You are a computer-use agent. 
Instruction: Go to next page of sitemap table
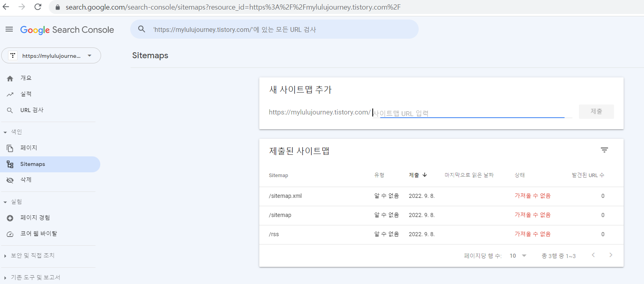tap(611, 255)
